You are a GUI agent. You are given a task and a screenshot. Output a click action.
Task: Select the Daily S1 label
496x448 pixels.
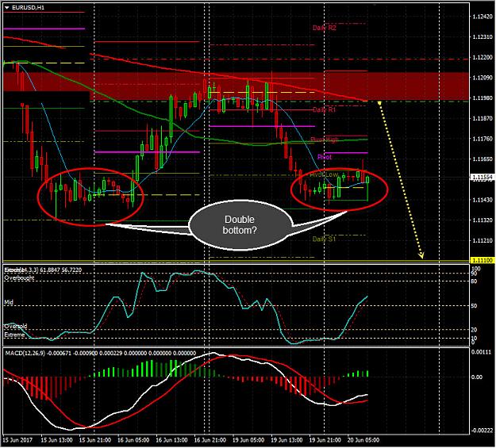[324, 239]
